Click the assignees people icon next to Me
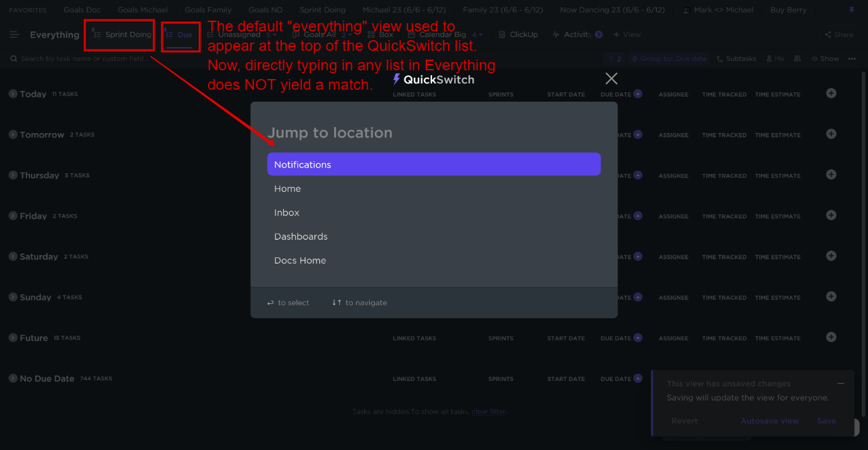The image size is (868, 450). click(797, 58)
